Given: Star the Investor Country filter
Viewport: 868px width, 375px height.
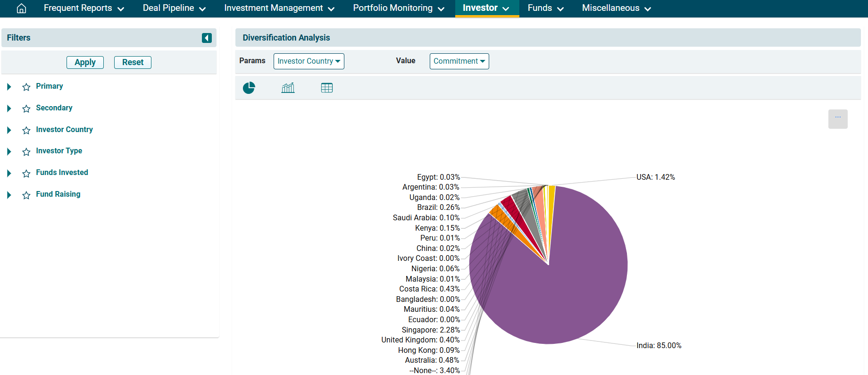Looking at the screenshot, I should coord(26,130).
